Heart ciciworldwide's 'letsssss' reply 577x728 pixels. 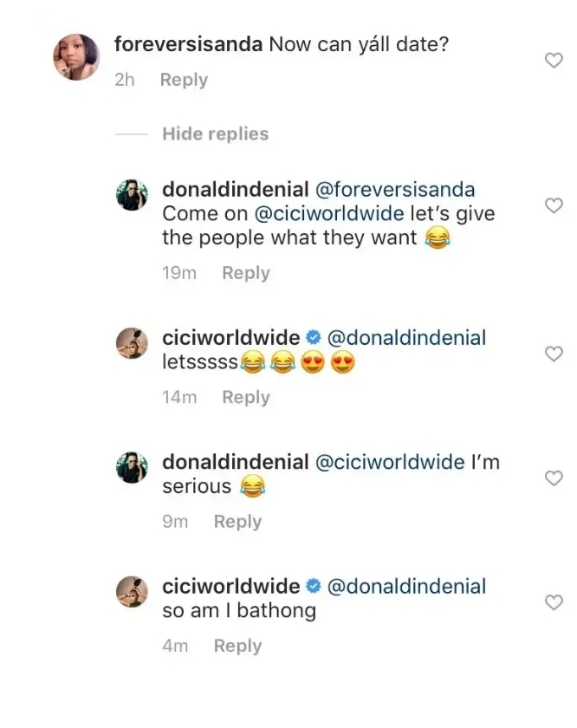tap(553, 354)
